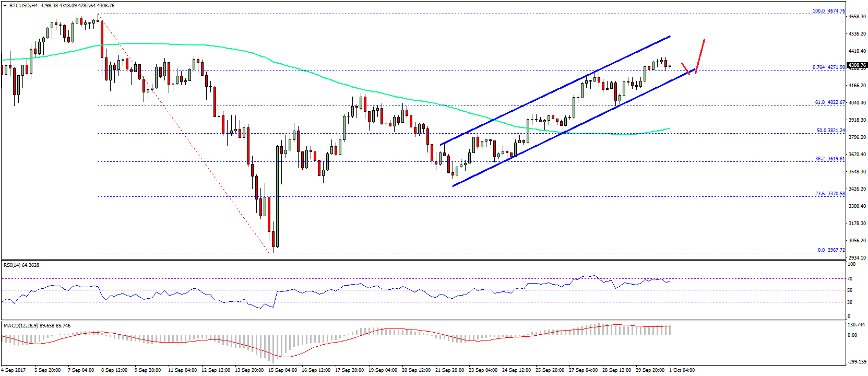Click the 11 Sep 04:00 time label

click(x=183, y=370)
